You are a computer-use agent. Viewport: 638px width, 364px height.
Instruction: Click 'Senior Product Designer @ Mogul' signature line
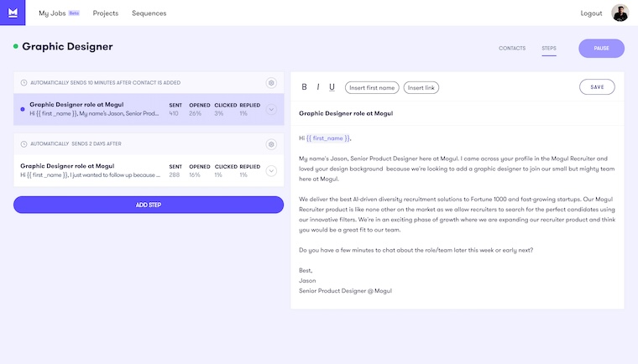click(345, 291)
